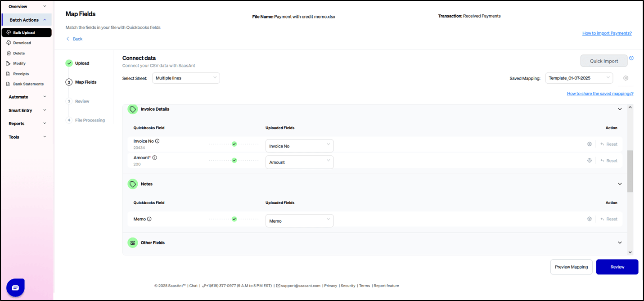644x301 pixels.
Task: Collapse the Invoice Details section
Action: click(620, 109)
